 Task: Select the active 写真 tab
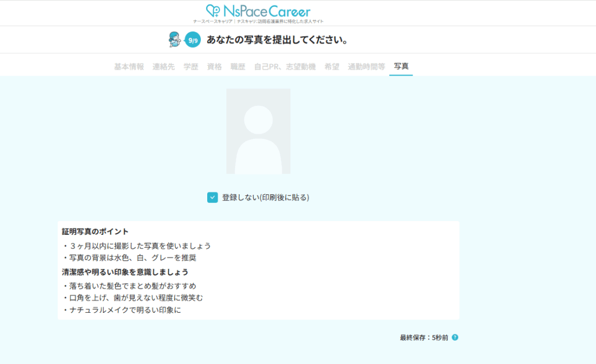pos(401,67)
